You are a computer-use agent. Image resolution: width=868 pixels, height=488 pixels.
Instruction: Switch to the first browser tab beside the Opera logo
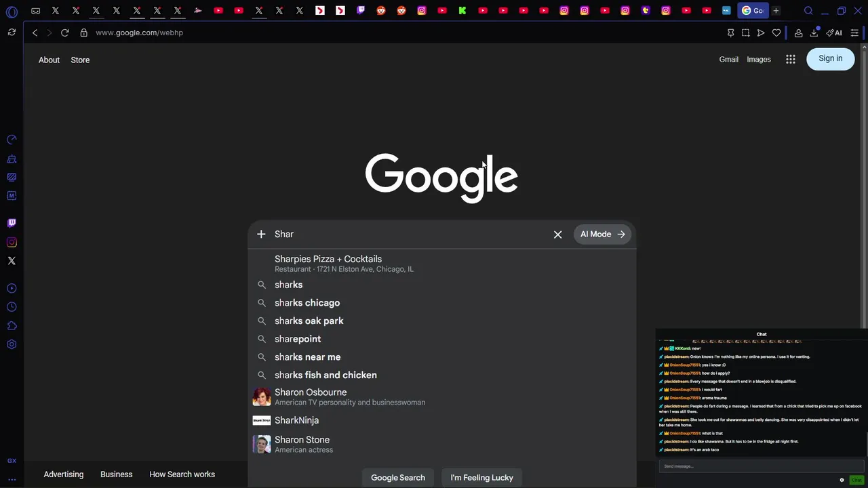(x=35, y=11)
